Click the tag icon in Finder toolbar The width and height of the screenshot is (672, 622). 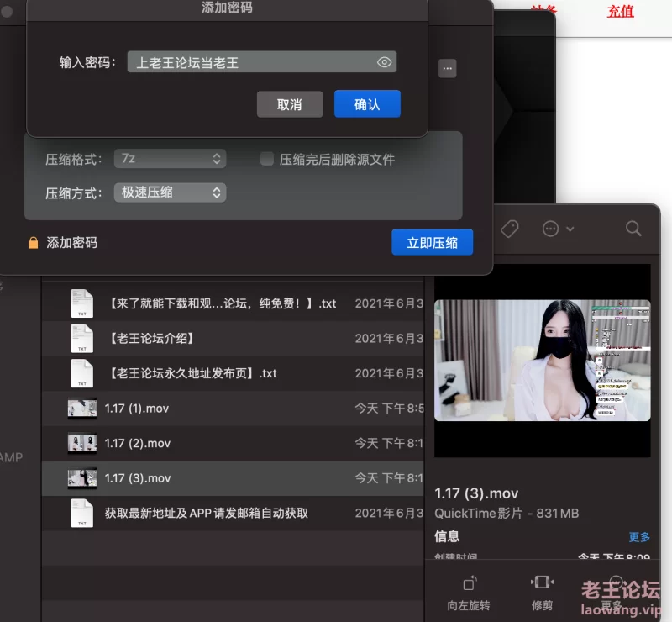pos(509,229)
